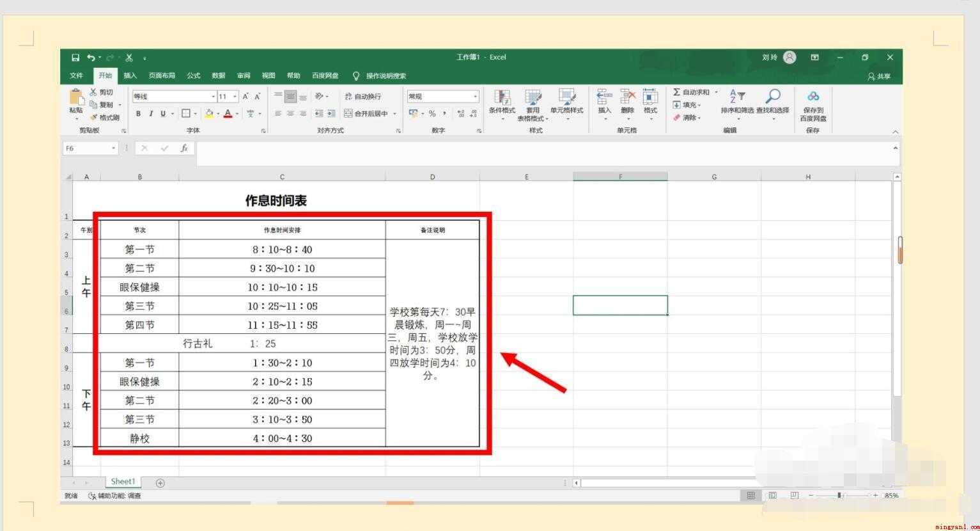The image size is (980, 531).
Task: Click the add new sheet plus button
Action: click(x=160, y=483)
